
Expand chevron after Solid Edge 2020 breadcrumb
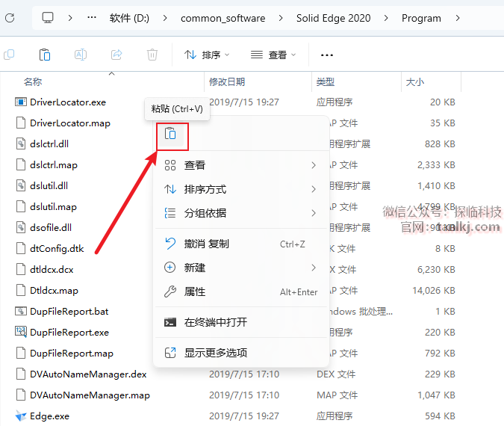[x=386, y=18]
